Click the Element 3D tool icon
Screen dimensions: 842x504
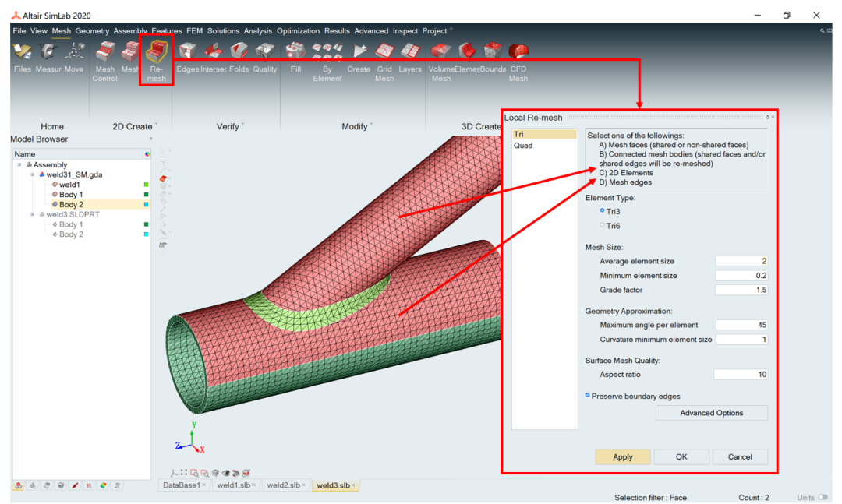(467, 58)
